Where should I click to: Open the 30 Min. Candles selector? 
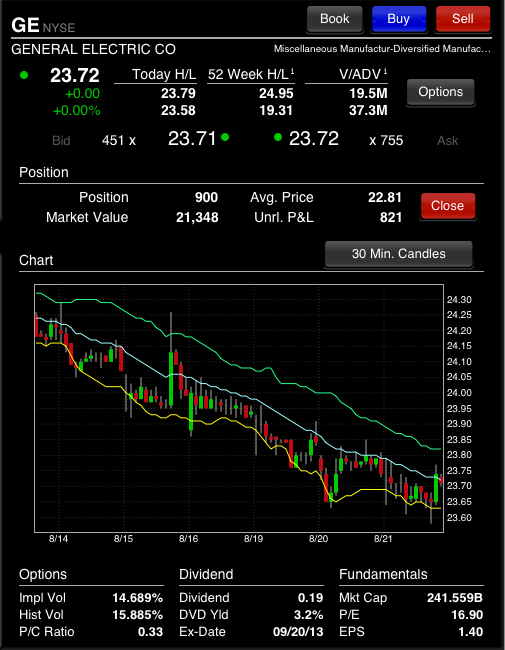398,254
